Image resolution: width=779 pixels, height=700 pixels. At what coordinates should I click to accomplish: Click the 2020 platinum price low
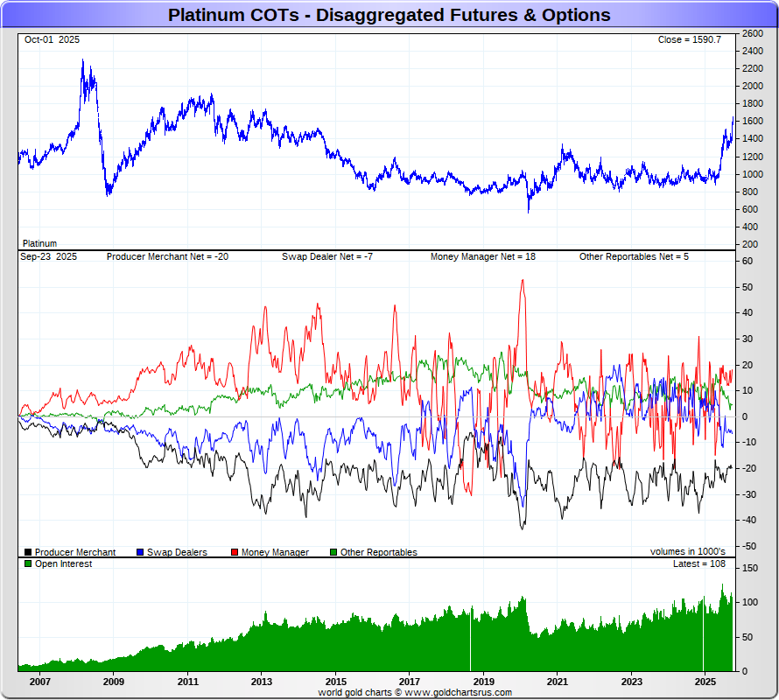click(528, 212)
